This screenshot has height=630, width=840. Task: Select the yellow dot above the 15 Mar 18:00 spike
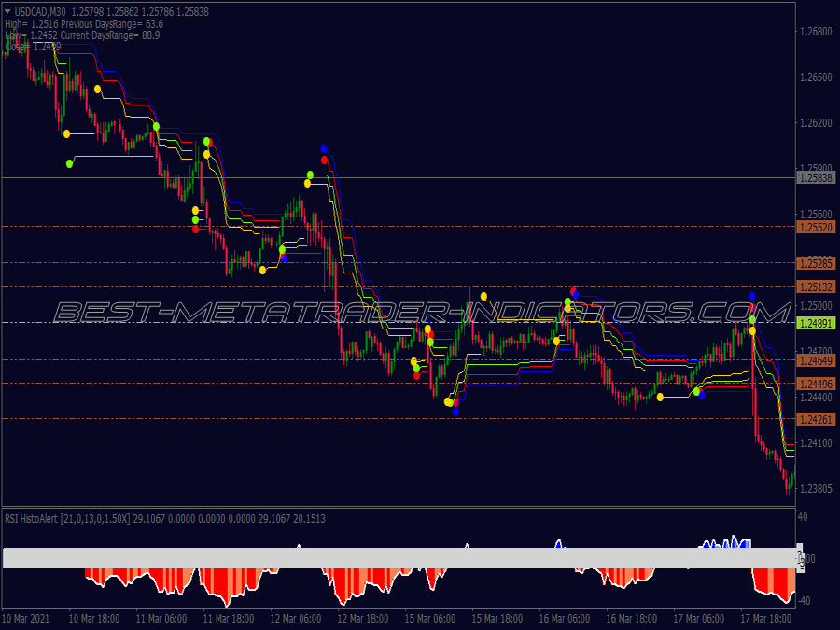[x=483, y=296]
